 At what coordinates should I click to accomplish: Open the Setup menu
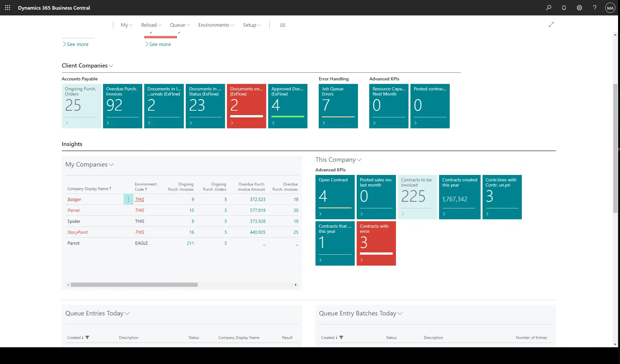252,25
